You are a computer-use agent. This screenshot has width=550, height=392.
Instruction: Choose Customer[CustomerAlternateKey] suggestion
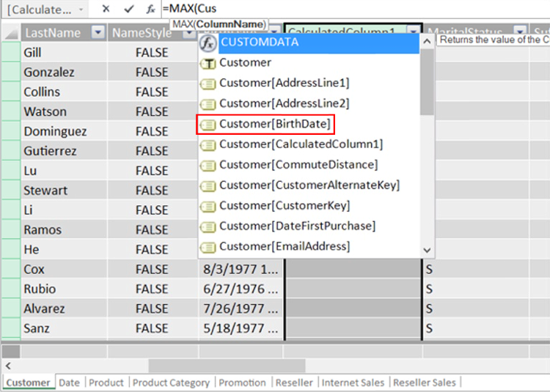pyautogui.click(x=309, y=185)
